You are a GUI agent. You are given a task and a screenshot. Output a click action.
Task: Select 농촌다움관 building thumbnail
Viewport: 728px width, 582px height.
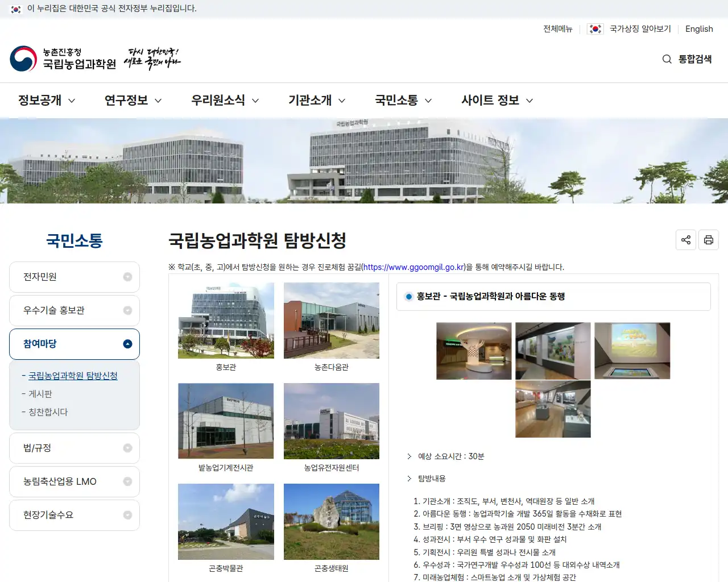pos(332,321)
